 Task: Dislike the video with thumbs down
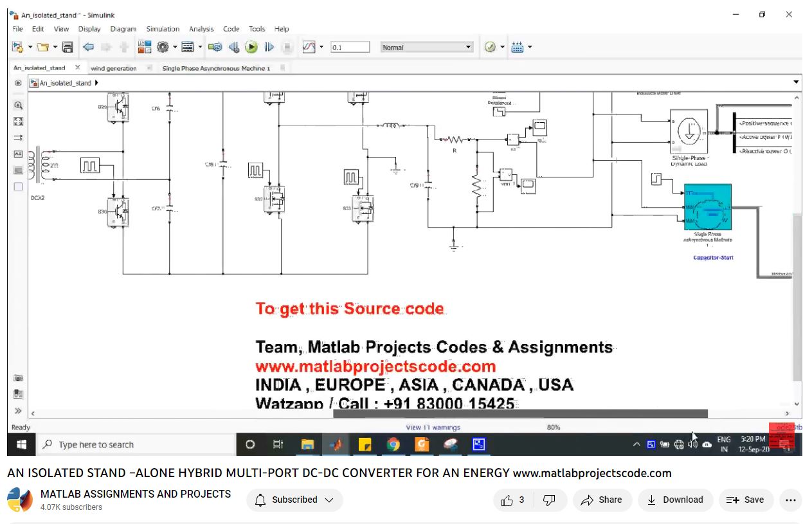(549, 500)
